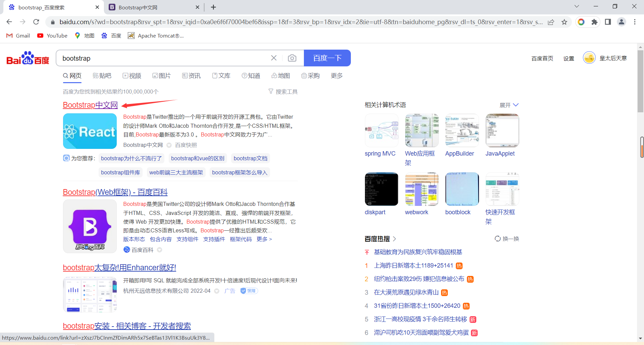Select the 资讯 search tab
Screen dimensions: 644x345
tap(191, 76)
